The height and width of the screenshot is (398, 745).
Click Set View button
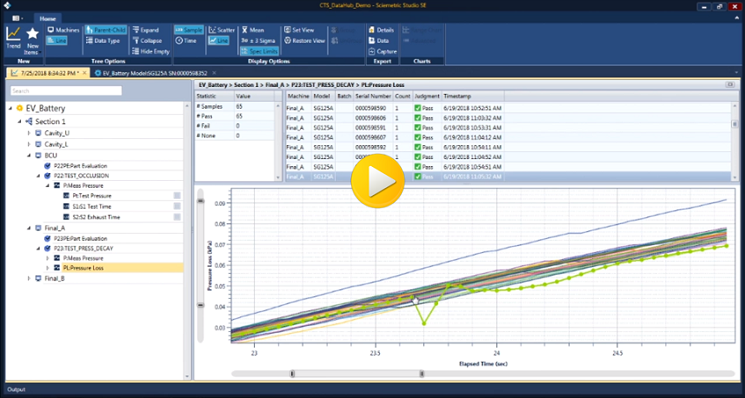(x=299, y=30)
